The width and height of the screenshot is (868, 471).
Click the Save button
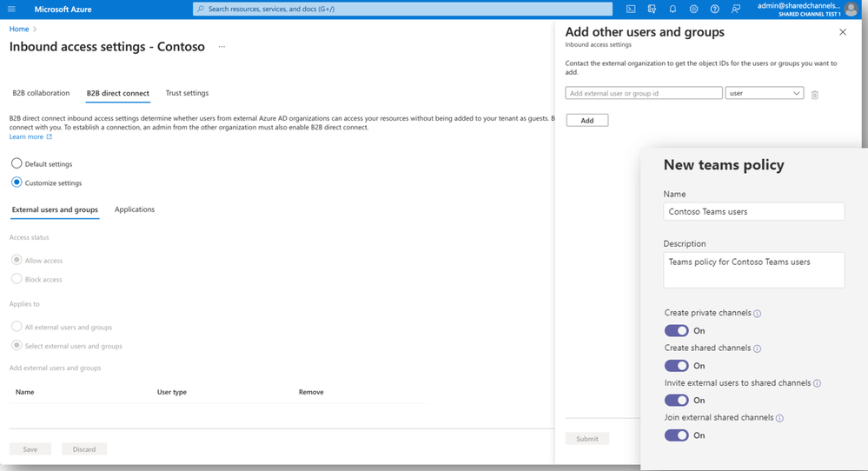[30, 449]
